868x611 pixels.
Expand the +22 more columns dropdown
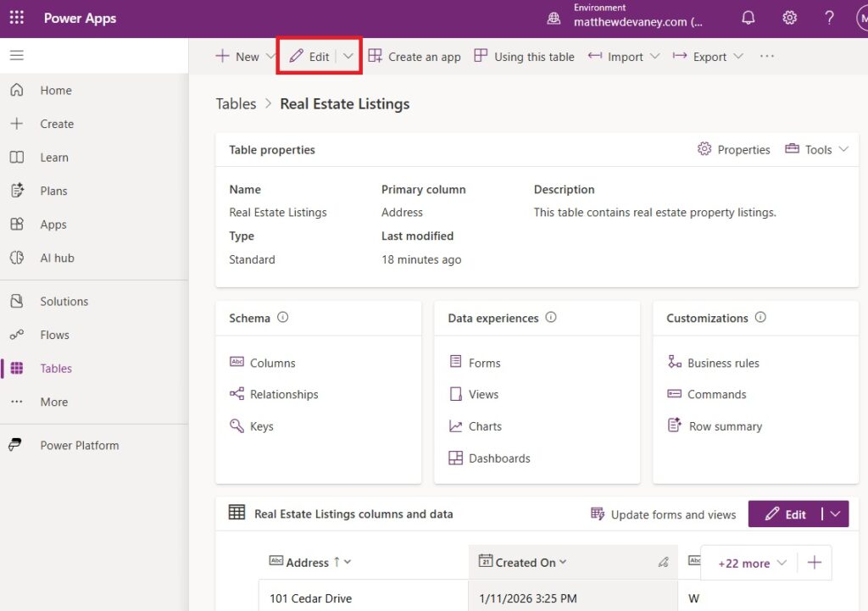pos(753,563)
